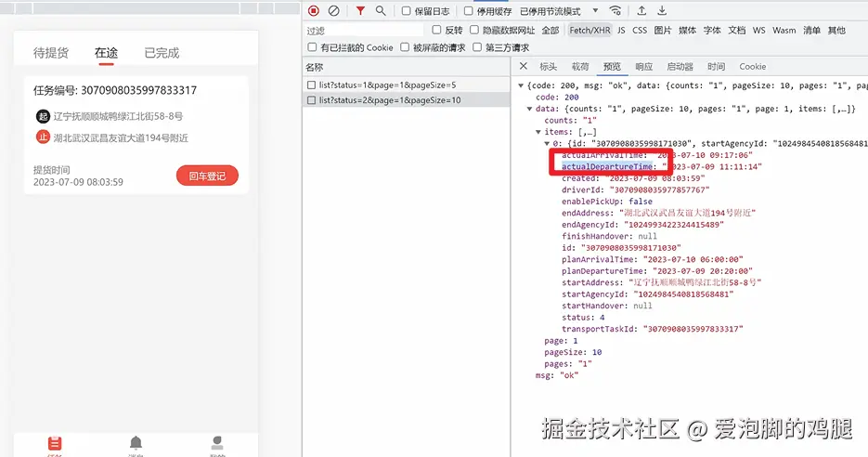Image resolution: width=868 pixels, height=457 pixels.
Task: Collapse item 0 object node
Action: (x=547, y=143)
